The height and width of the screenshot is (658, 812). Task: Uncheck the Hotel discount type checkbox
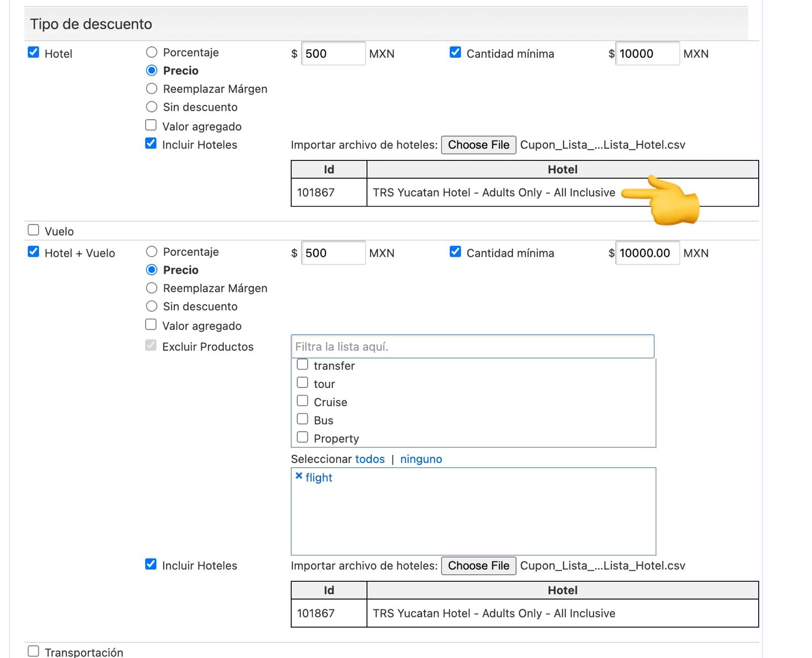[33, 52]
